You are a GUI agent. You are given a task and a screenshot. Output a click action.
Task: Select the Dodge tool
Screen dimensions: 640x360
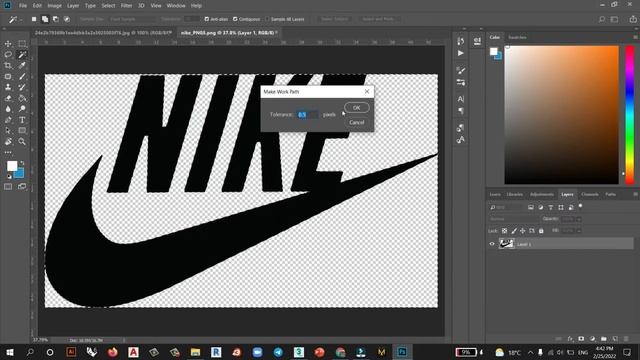click(22, 109)
